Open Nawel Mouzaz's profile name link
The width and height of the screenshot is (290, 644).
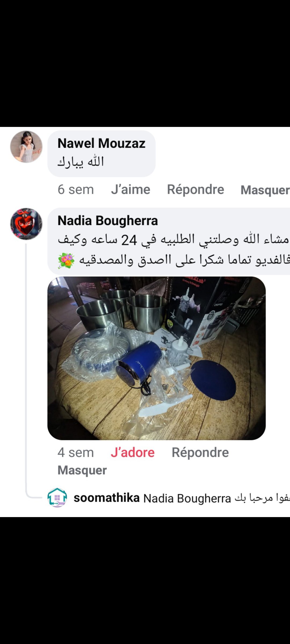[x=102, y=143]
